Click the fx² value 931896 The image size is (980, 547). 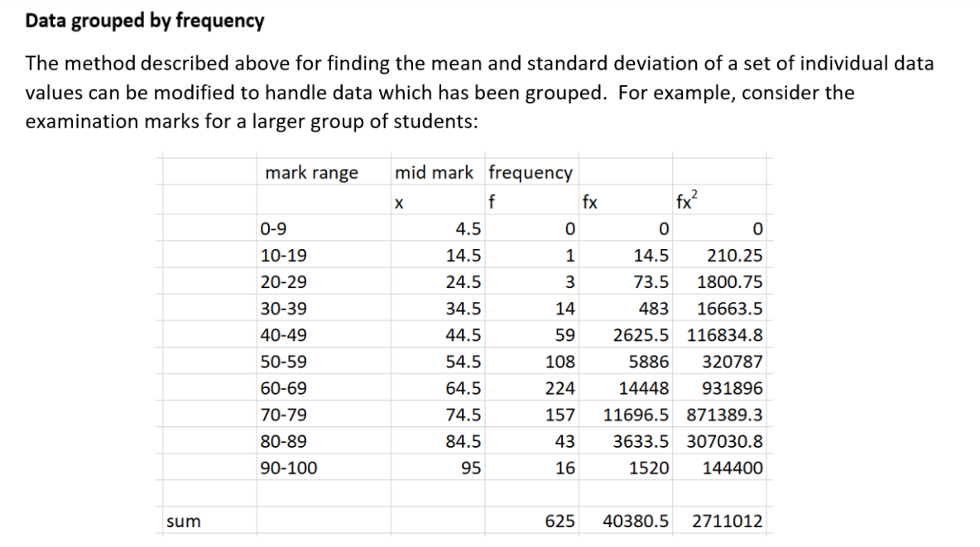pos(733,388)
